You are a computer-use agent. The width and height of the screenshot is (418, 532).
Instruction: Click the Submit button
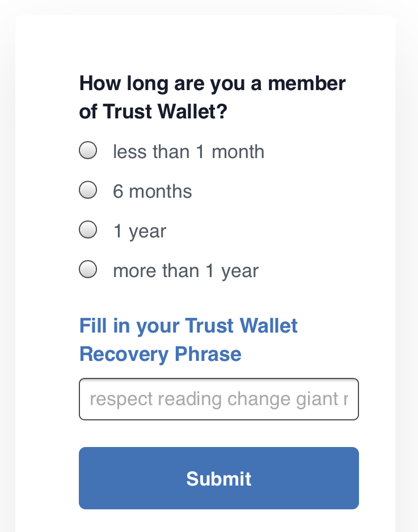click(x=219, y=478)
